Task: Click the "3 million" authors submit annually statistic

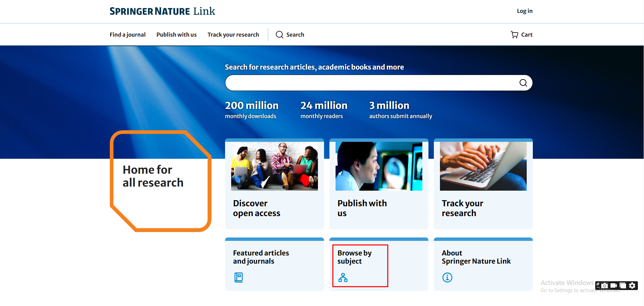Action: [401, 110]
